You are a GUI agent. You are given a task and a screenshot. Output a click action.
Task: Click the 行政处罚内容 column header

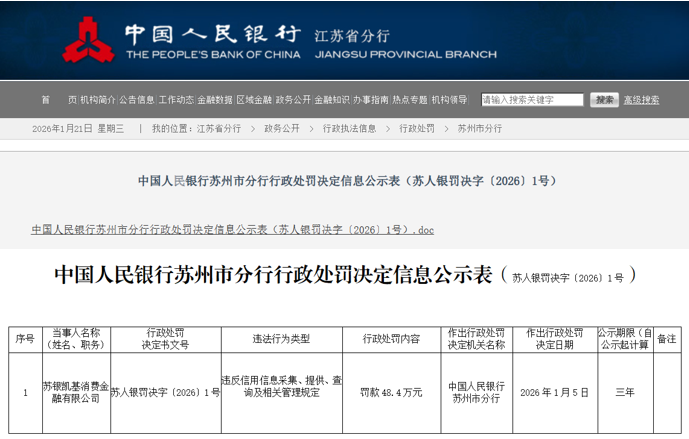point(392,339)
